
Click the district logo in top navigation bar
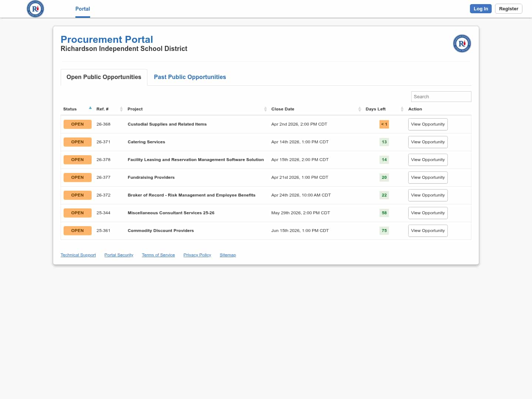pos(35,9)
